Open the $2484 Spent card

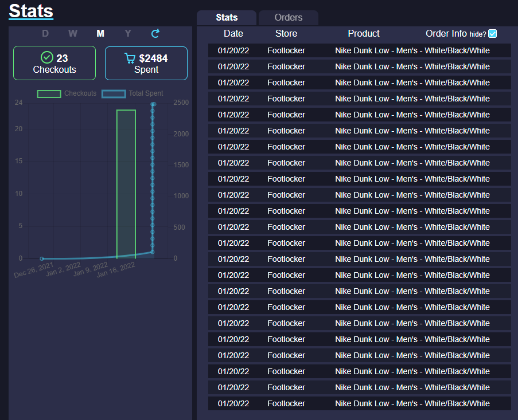pyautogui.click(x=146, y=64)
